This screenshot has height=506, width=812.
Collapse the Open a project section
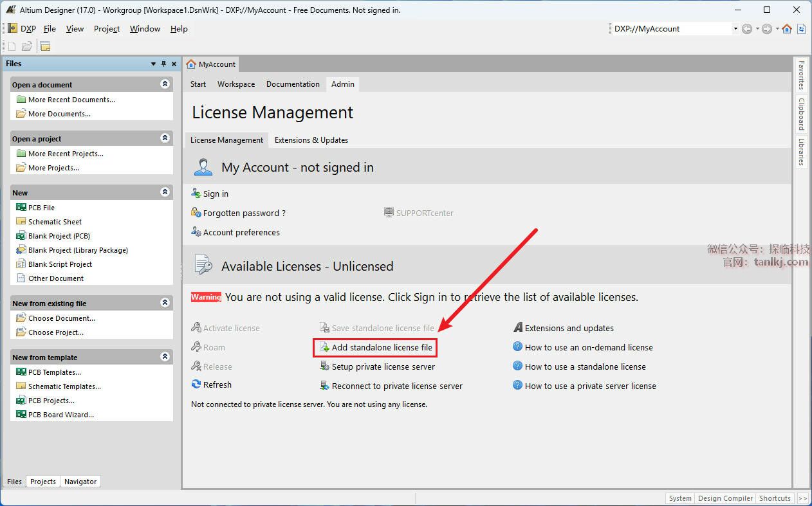coord(165,138)
